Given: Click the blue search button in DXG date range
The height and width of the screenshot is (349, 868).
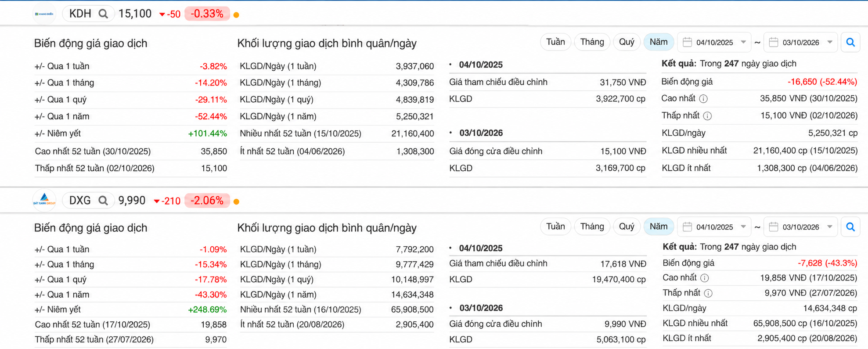Looking at the screenshot, I should 850,227.
